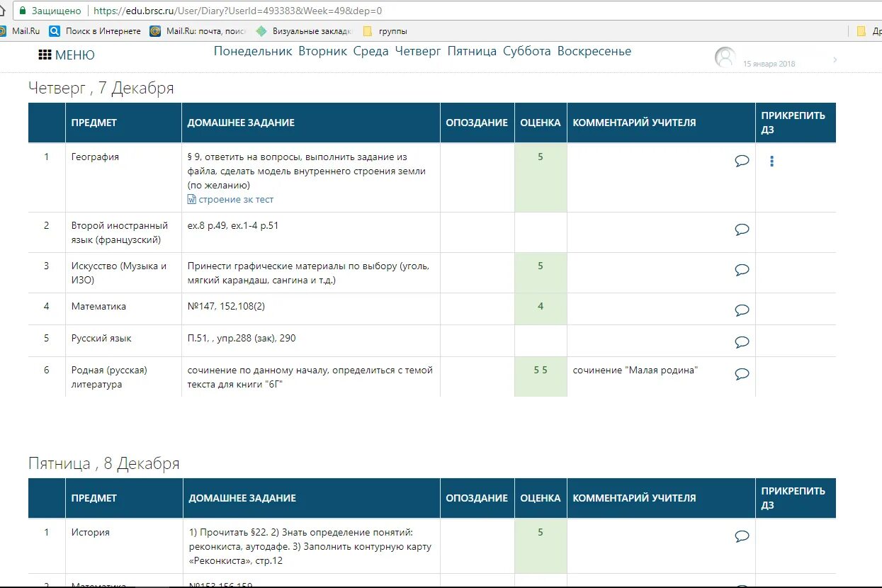This screenshot has width=882, height=588.
Task: Jump to Воскресенье tab
Action: [594, 51]
